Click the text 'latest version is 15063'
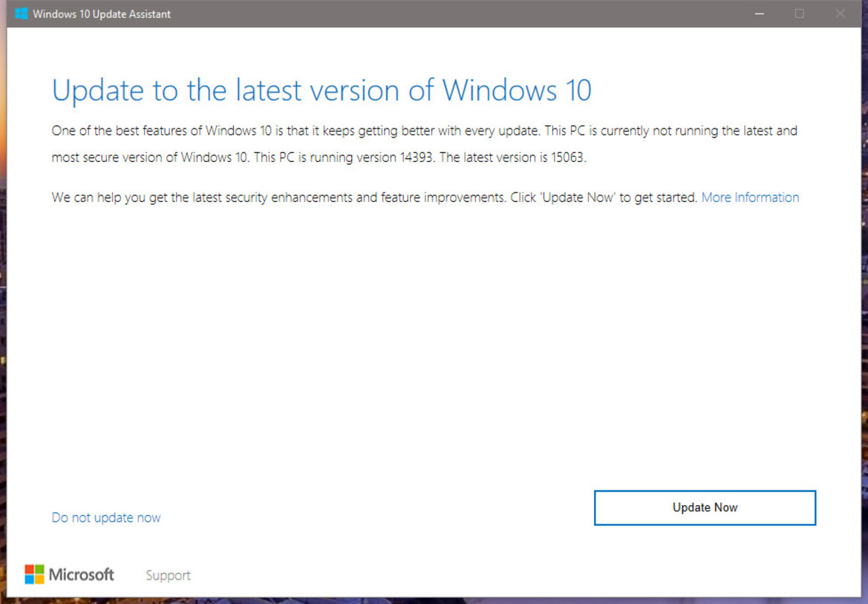Screen dimensions: 868x604 click(523, 158)
